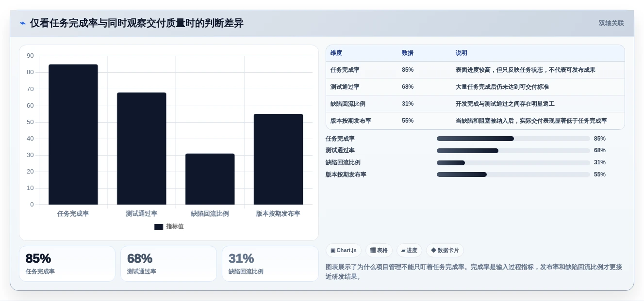Click the dark legend swatch beside 指标值
This screenshot has height=301, width=644.
coord(159,226)
